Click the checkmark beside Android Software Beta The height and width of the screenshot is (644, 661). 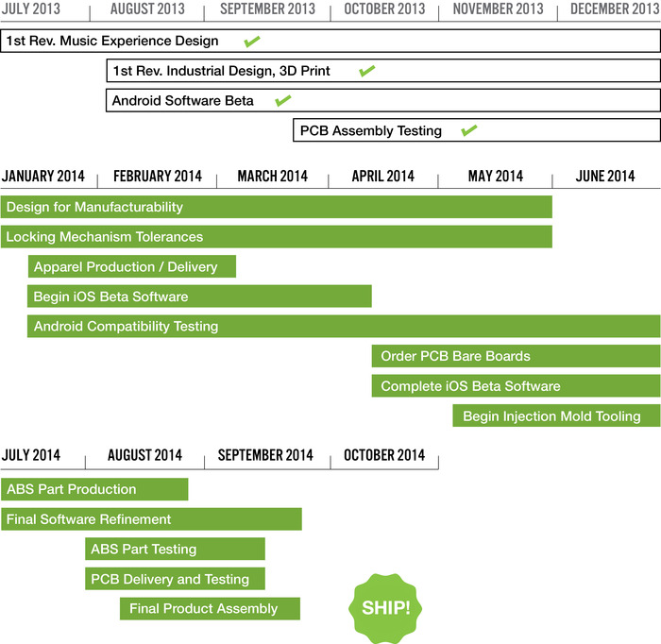(282, 101)
